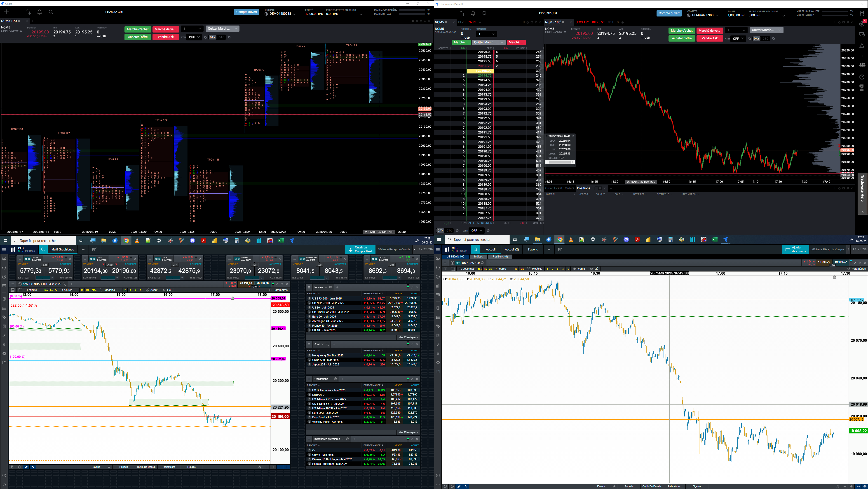Expand ATM OFF dropdown in left Chart window
This screenshot has height=489, width=868.
tap(195, 37)
